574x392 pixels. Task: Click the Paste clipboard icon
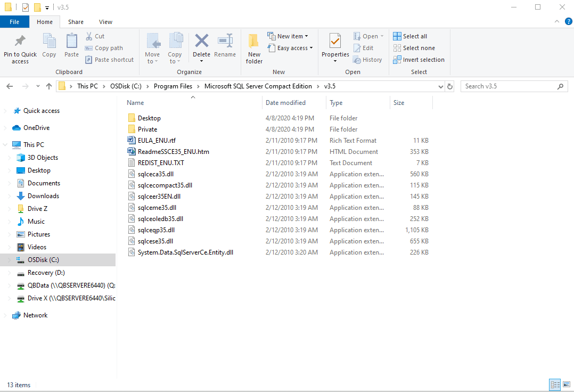coord(72,41)
